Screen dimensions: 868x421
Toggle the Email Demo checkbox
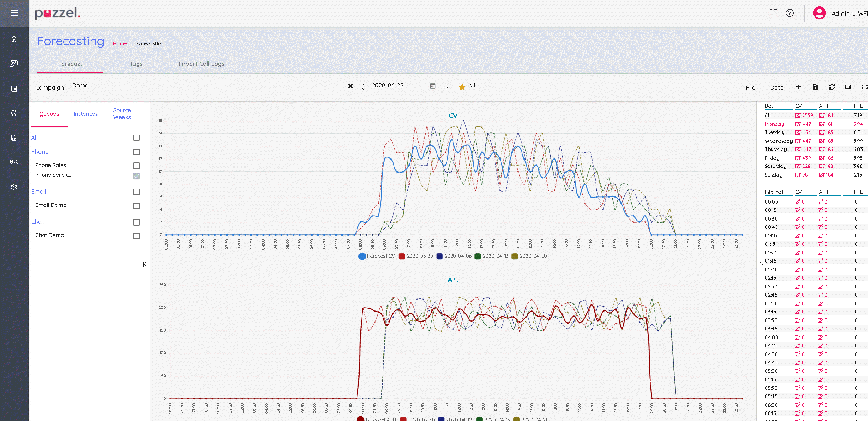click(137, 206)
